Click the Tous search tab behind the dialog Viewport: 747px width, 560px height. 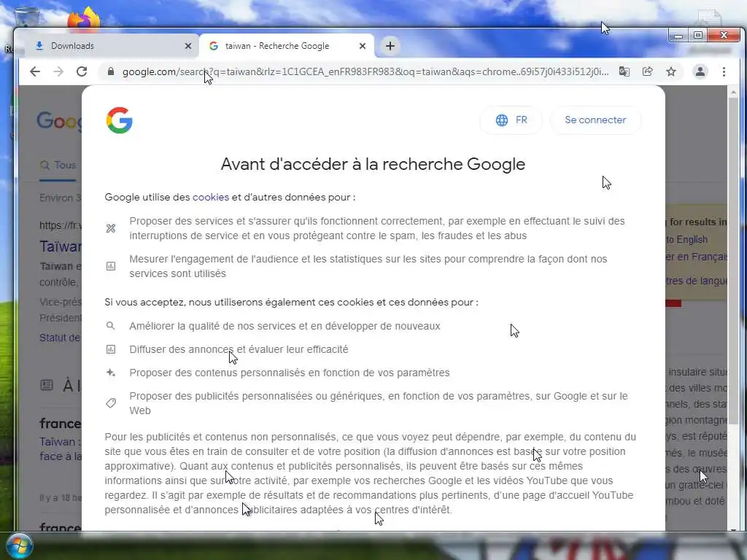(x=58, y=166)
